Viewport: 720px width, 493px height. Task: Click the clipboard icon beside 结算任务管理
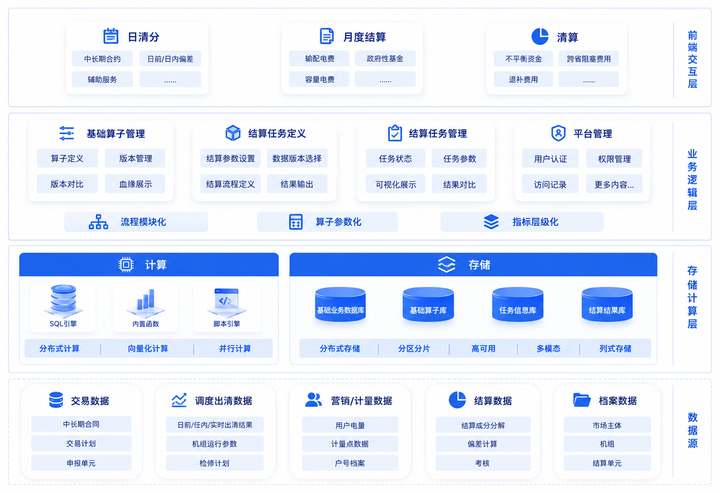click(x=394, y=133)
